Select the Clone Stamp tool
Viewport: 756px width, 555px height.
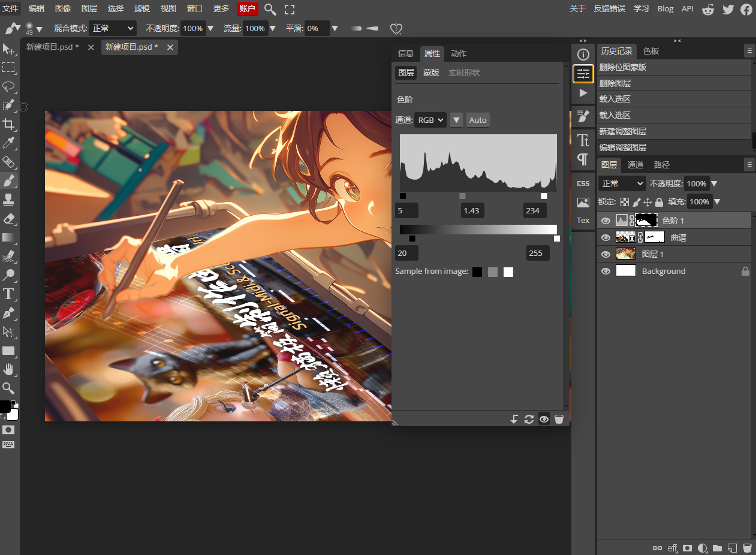point(8,200)
